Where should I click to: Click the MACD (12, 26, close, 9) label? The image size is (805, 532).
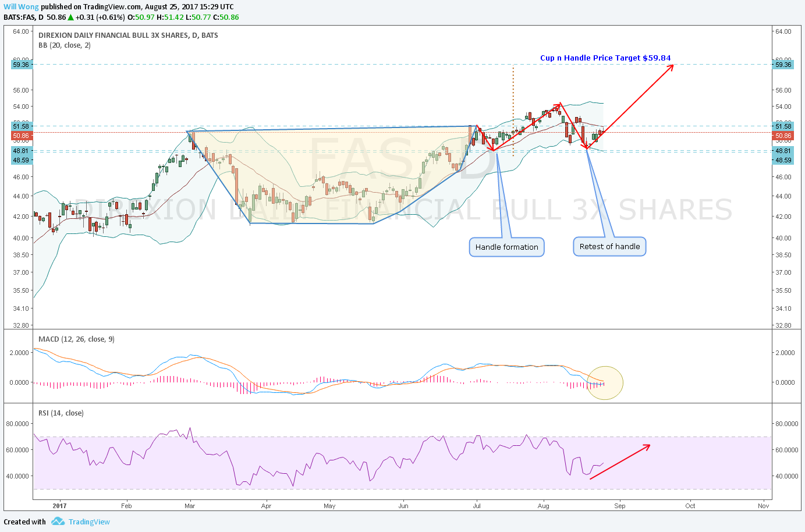pyautogui.click(x=76, y=339)
